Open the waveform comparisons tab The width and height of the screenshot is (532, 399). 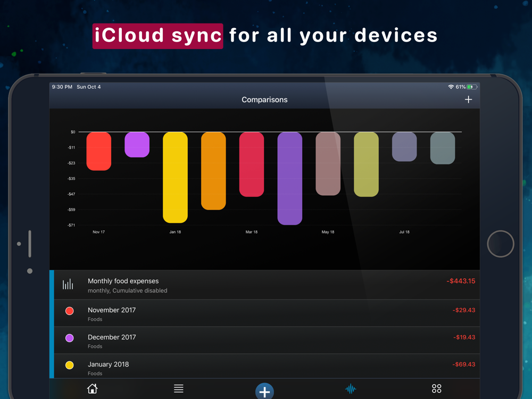pos(351,388)
